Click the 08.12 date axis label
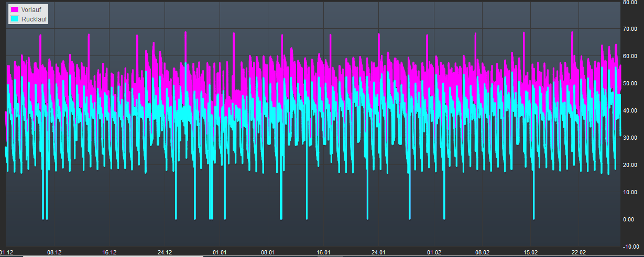 54,252
